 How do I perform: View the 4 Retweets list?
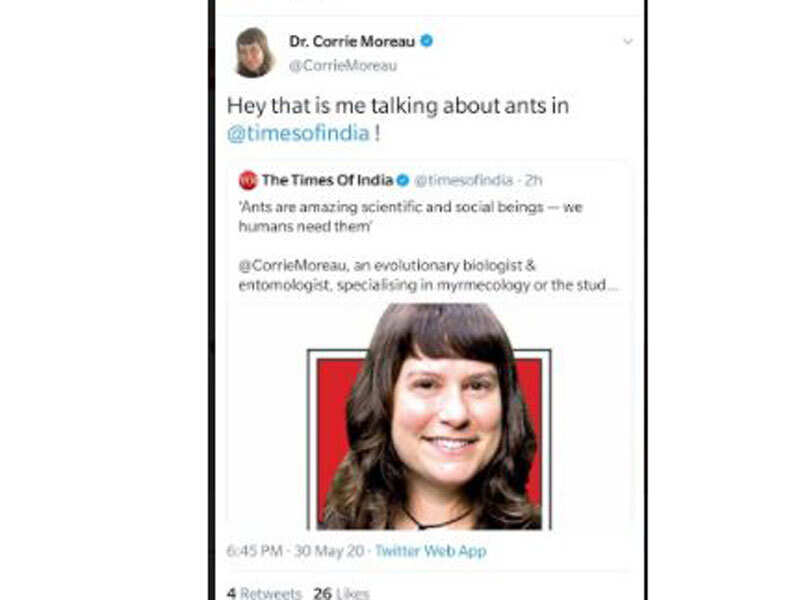tap(263, 593)
